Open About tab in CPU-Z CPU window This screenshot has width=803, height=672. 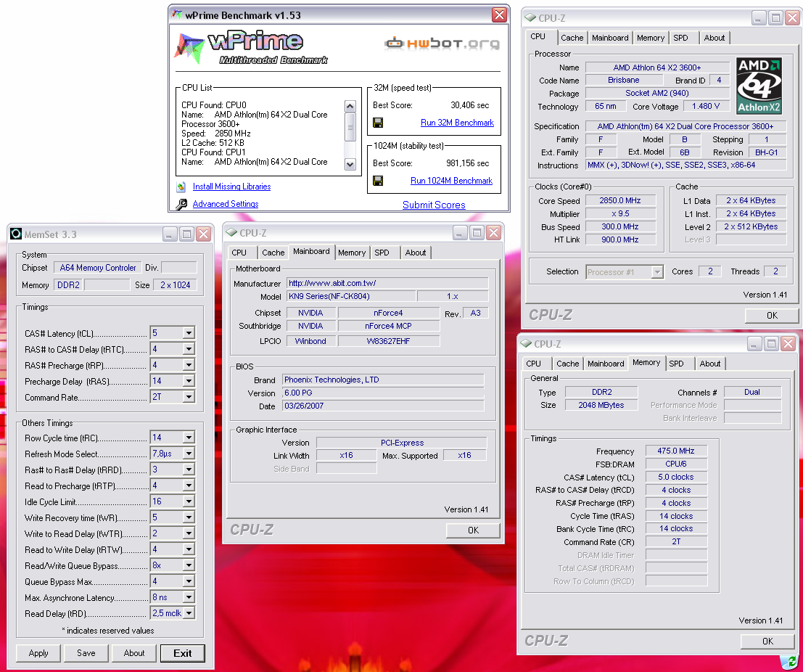[x=714, y=38]
